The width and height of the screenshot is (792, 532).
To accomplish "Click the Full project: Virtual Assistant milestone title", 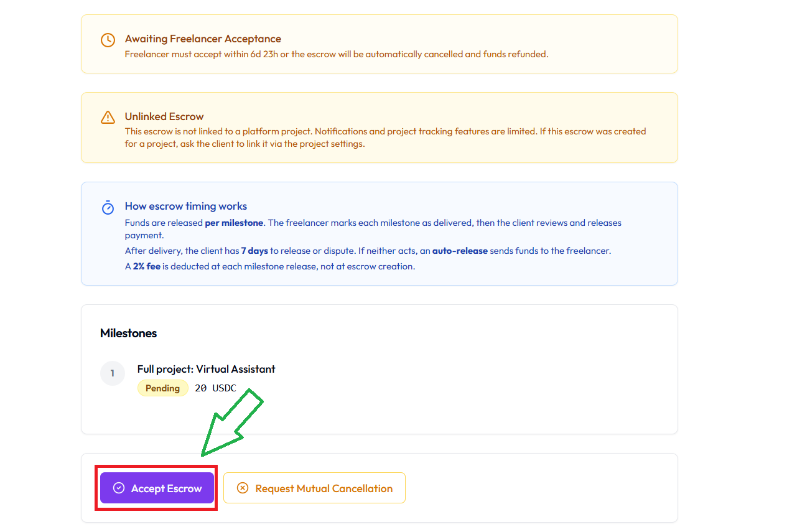I will click(206, 369).
